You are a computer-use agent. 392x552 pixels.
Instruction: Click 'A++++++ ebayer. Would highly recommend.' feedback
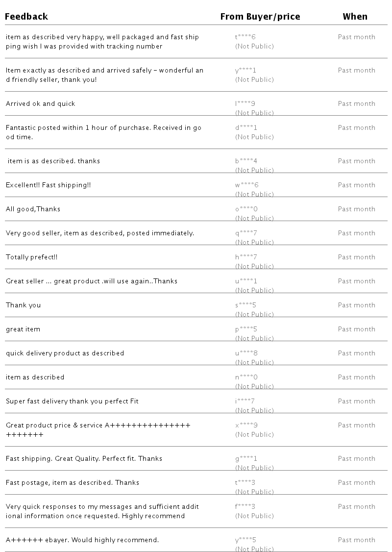[x=82, y=540]
